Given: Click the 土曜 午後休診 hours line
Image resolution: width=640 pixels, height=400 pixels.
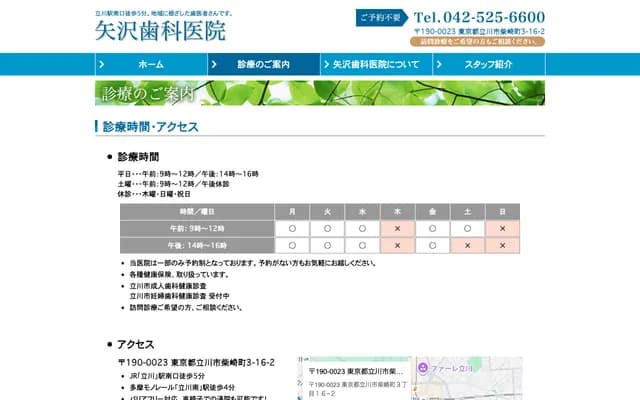Looking at the screenshot, I should [173, 184].
